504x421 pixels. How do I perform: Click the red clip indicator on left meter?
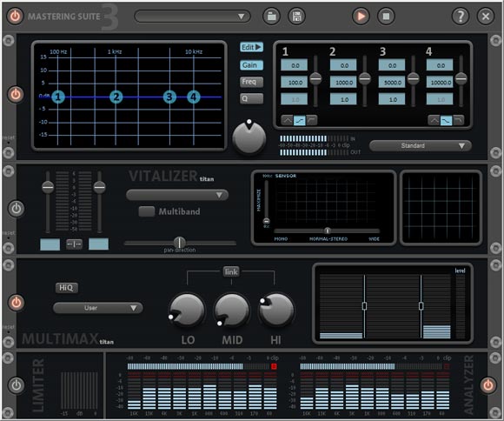pos(274,366)
